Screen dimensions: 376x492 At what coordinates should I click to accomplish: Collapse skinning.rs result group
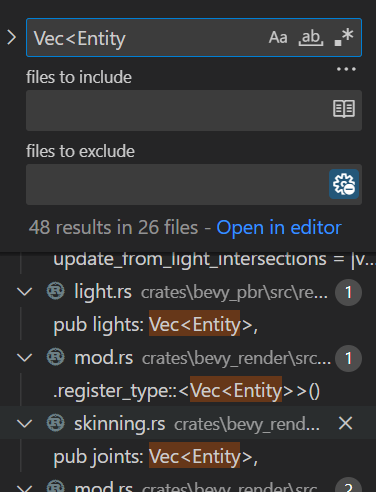[x=24, y=424]
